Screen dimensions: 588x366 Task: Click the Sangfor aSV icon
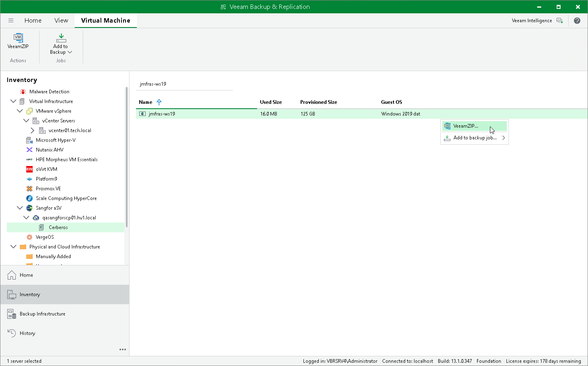click(x=29, y=208)
